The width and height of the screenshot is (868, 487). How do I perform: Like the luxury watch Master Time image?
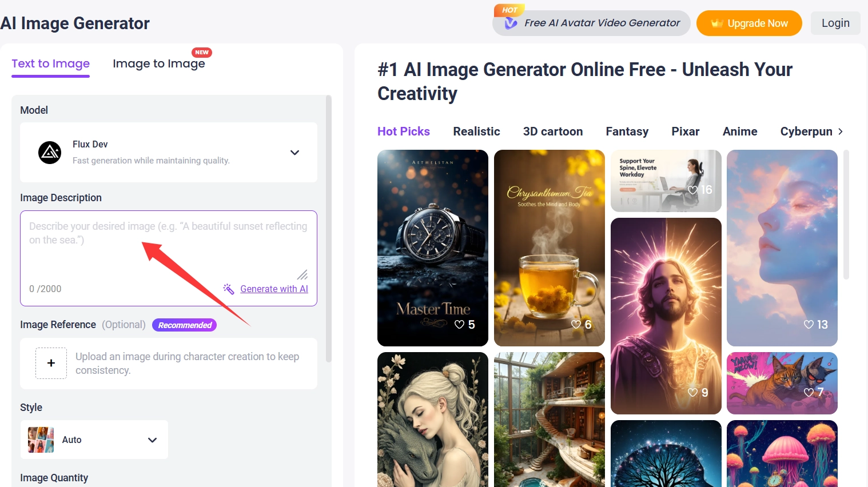point(460,324)
